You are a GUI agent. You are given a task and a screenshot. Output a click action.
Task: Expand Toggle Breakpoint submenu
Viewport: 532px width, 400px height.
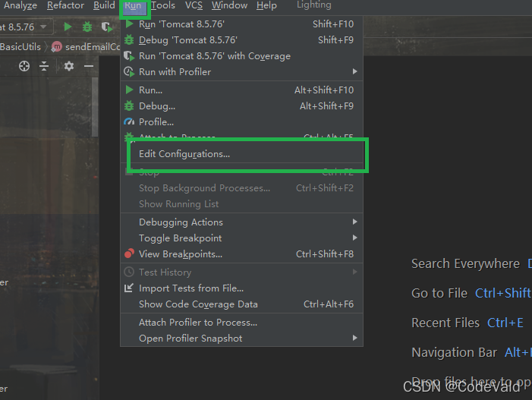[x=241, y=238]
